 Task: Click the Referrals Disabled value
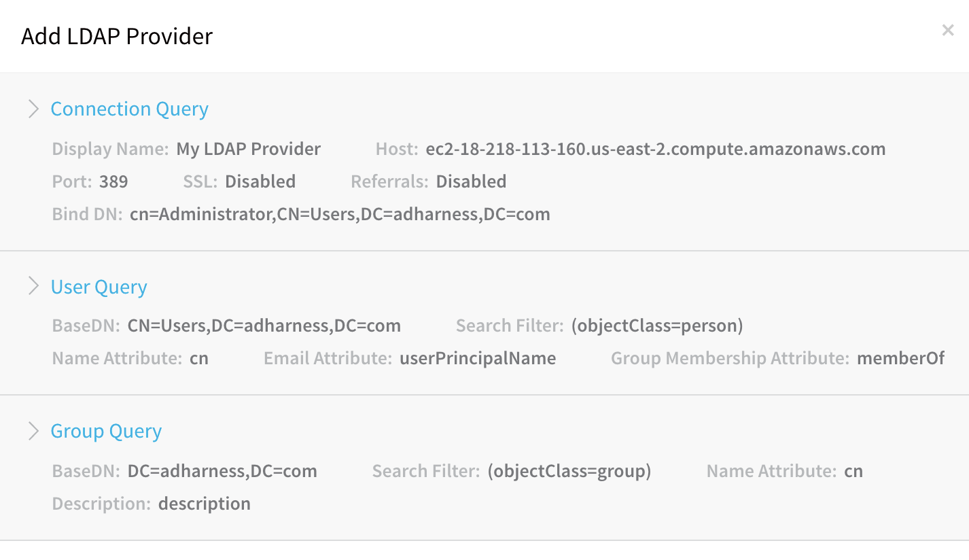tap(471, 181)
